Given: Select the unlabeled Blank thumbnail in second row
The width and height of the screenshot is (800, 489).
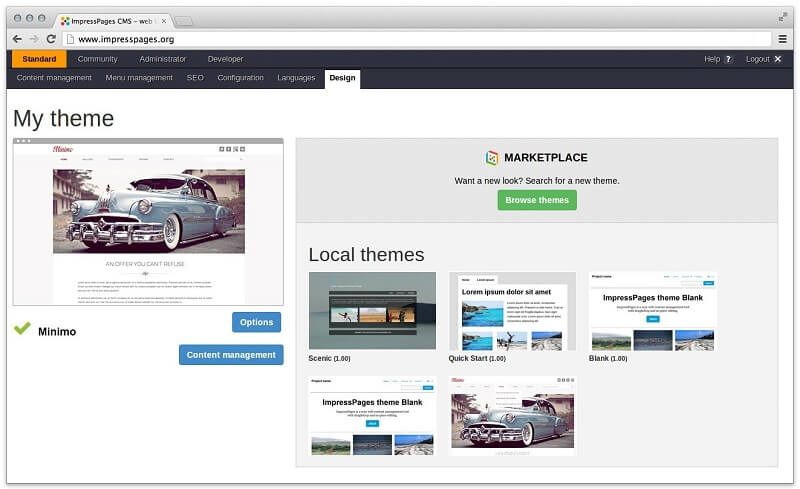Looking at the screenshot, I should [372, 416].
